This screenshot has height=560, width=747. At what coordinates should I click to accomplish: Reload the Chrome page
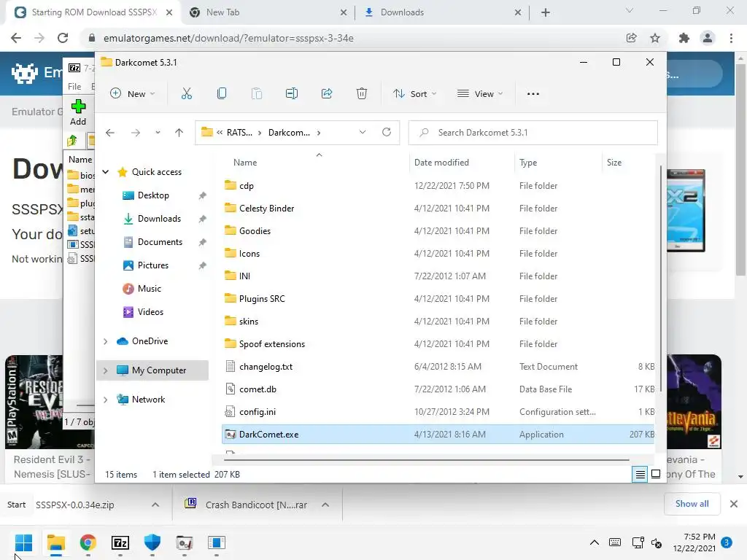63,38
